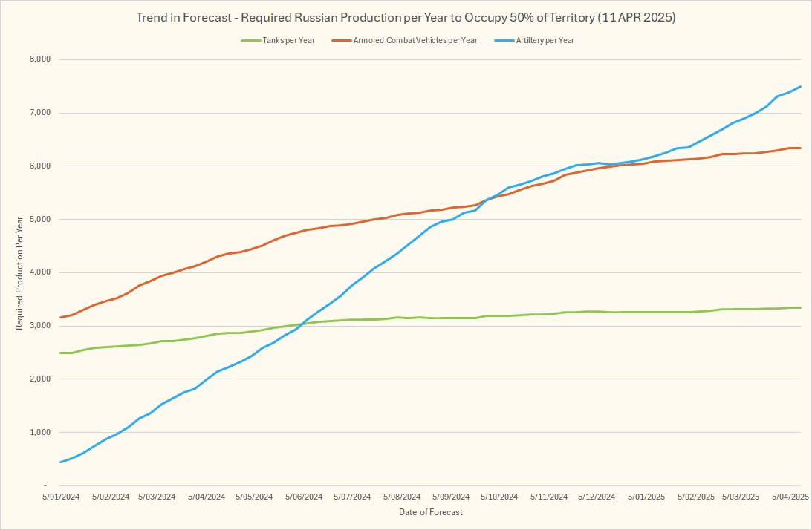Click the green Tanks legend line marker

tap(251, 40)
